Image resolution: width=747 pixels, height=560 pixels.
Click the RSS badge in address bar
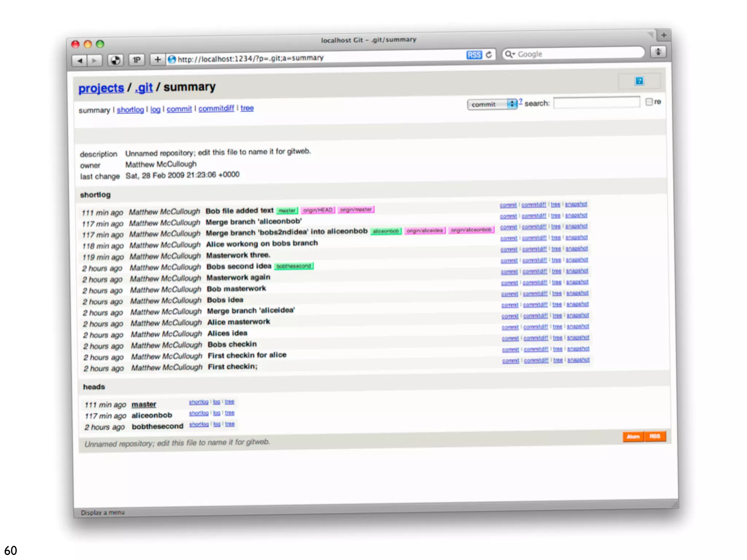474,55
